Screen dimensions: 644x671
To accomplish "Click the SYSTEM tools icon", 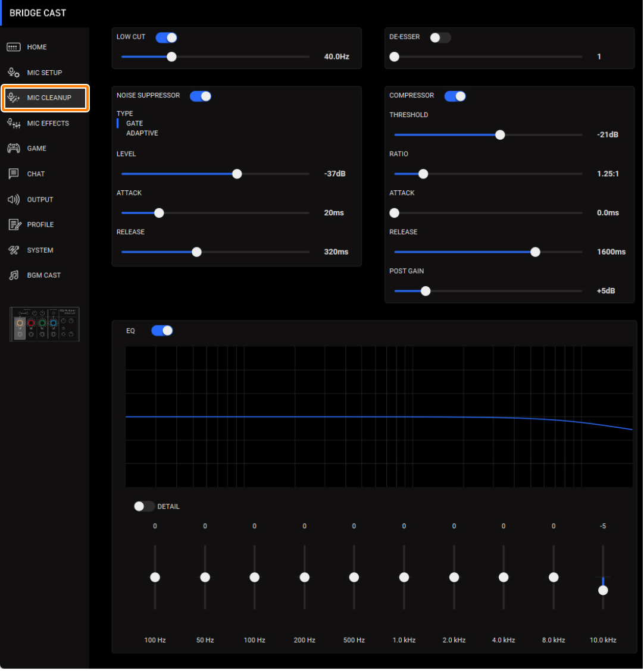I will tap(14, 251).
